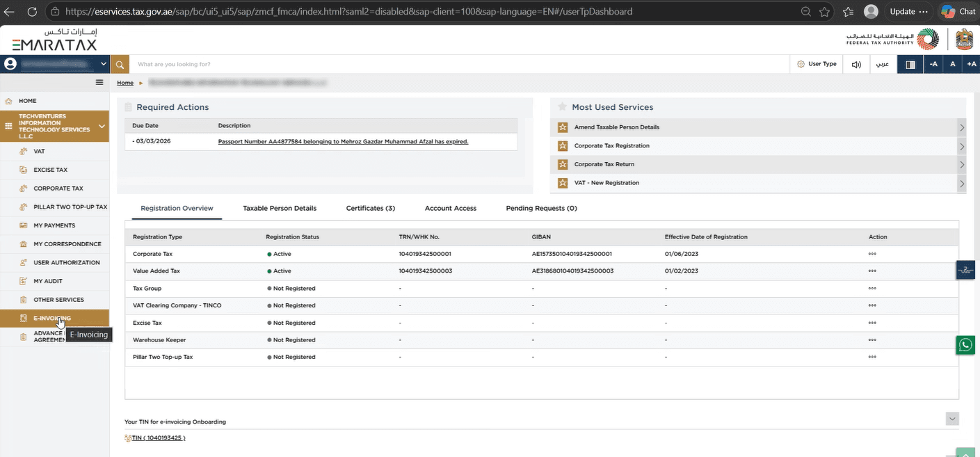The width and height of the screenshot is (980, 457).
Task: Increase font size with +A
Action: [x=971, y=64]
